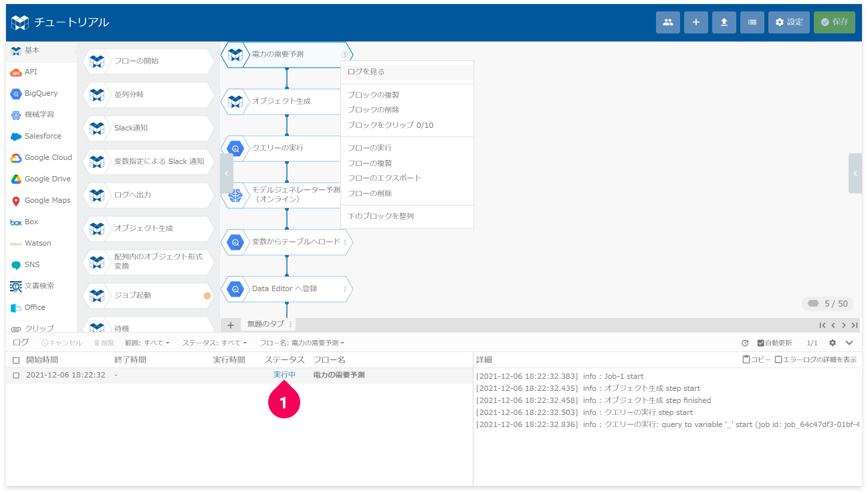Select the 文書検索 category in the sidebar
Viewport: 868px width, 494px height.
tap(41, 286)
